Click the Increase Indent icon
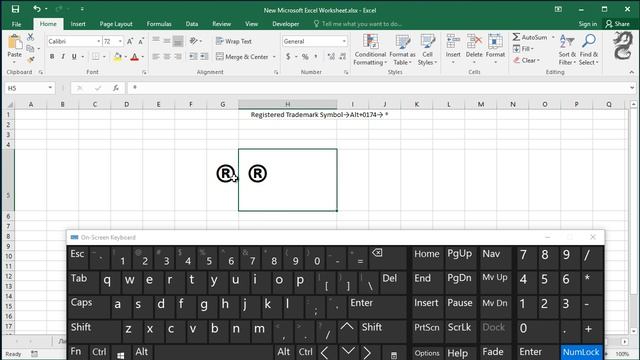The image size is (640, 360). point(204,57)
